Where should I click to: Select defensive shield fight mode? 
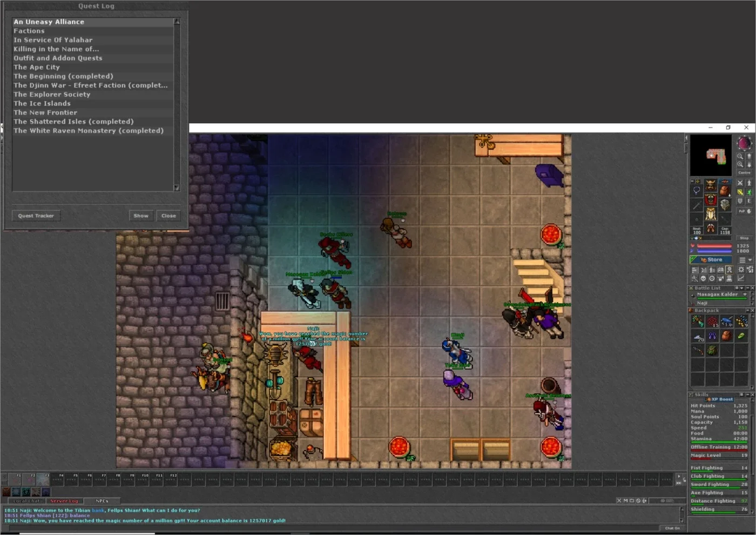pyautogui.click(x=740, y=201)
